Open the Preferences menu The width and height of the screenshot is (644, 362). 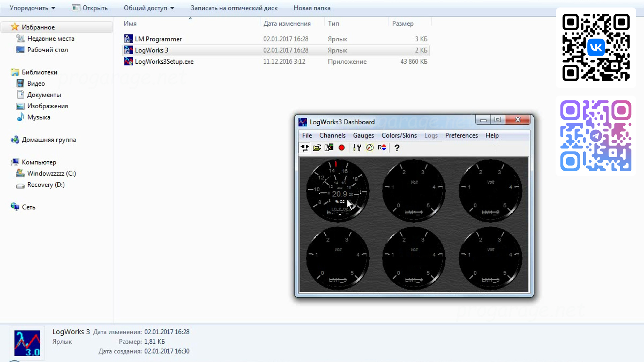tap(461, 135)
